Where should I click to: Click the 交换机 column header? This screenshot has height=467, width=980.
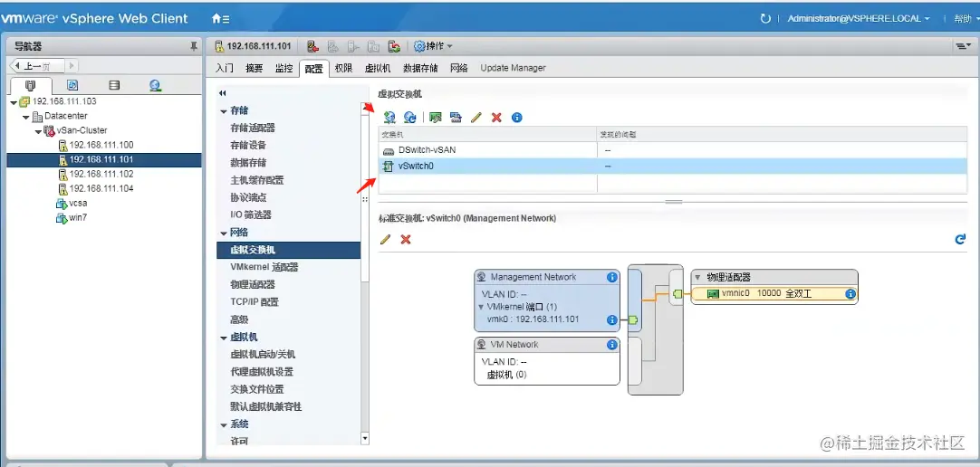(487, 134)
